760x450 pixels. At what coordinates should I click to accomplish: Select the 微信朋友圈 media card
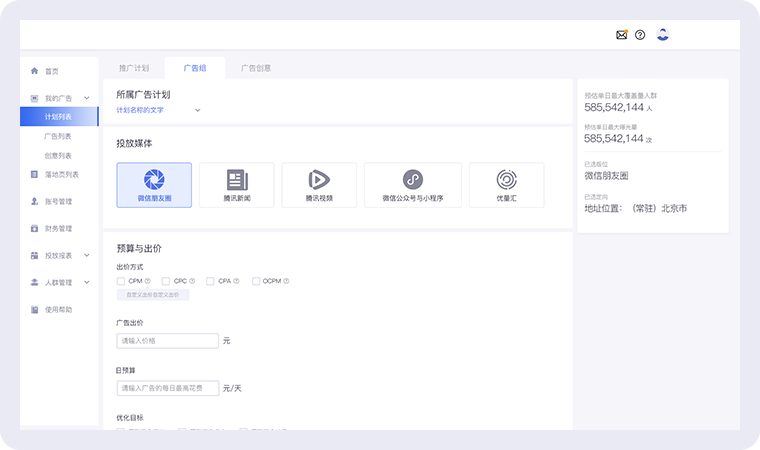click(x=154, y=185)
